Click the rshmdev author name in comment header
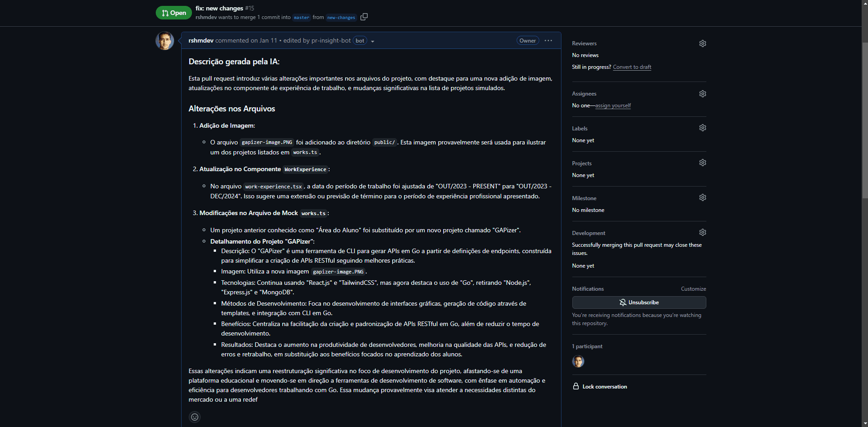This screenshot has height=427, width=868. [x=201, y=41]
